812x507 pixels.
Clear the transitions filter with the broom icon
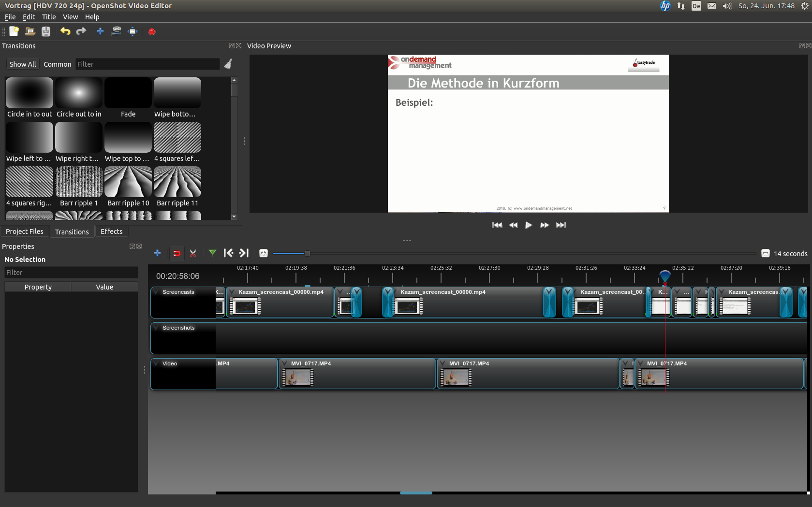point(228,64)
